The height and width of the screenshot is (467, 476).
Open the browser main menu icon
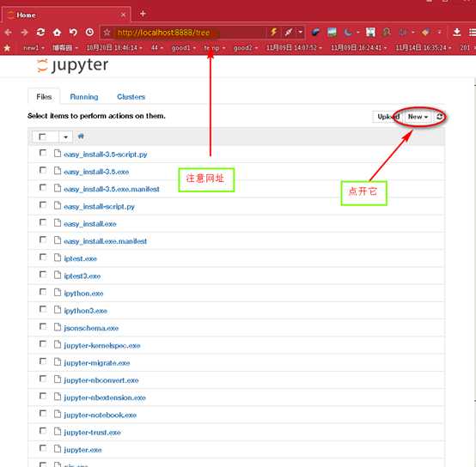472,32
